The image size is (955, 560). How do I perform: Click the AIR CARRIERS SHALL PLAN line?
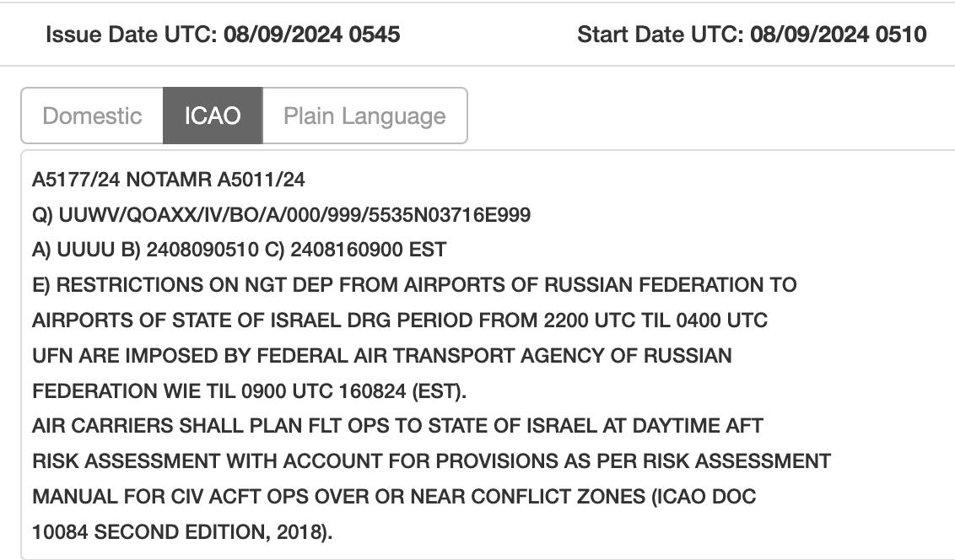tap(397, 426)
